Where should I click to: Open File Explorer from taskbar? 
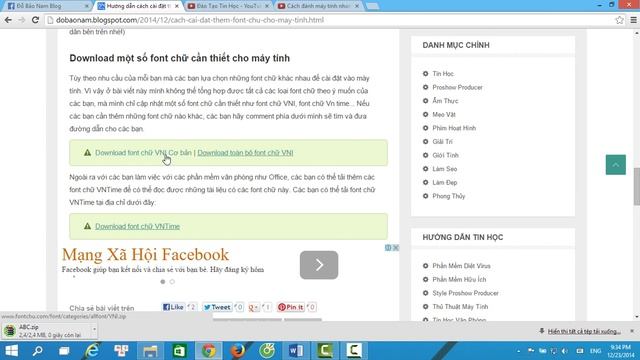[x=150, y=351]
